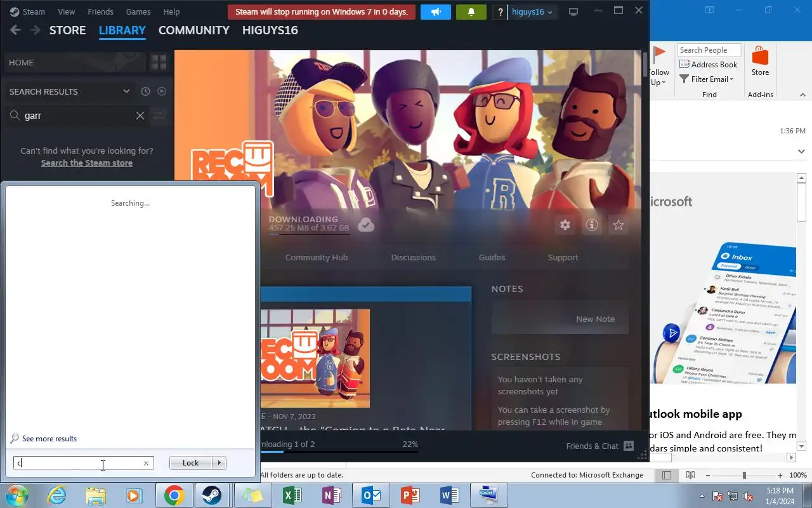Open the Games menu in Steam

[x=138, y=12]
